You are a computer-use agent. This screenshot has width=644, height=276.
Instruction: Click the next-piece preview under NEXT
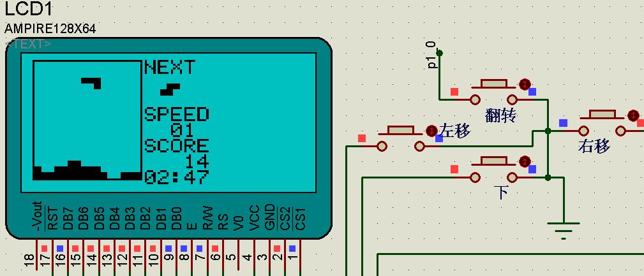pos(170,89)
